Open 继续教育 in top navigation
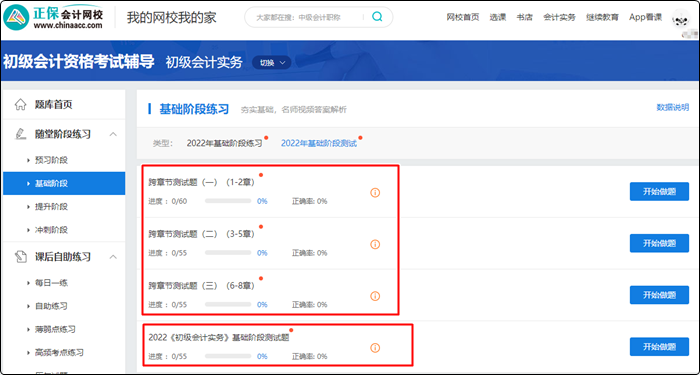 click(602, 17)
